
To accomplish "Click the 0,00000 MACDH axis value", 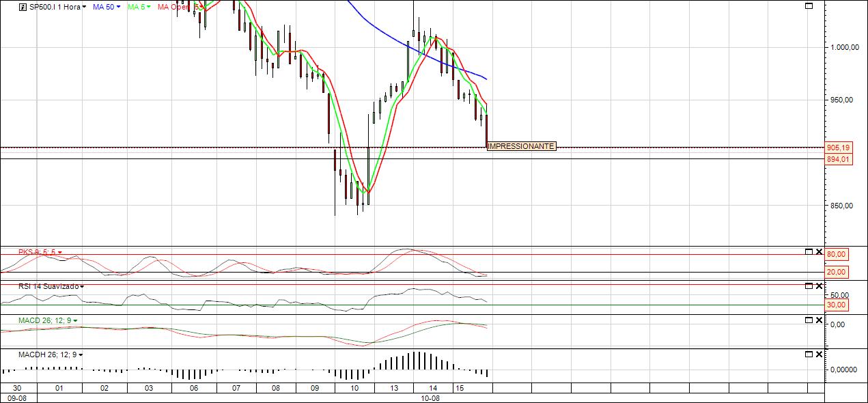I will (843, 370).
